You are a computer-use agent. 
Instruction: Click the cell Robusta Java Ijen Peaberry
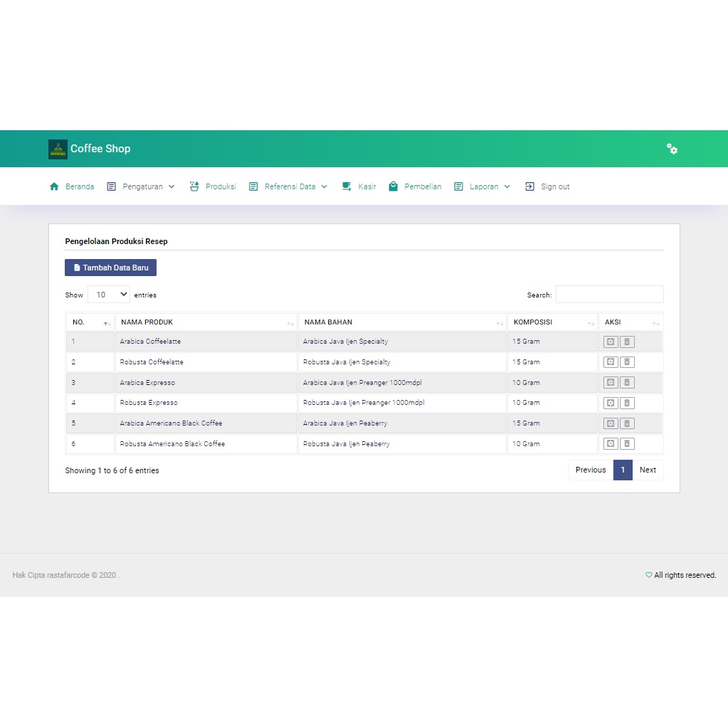click(x=402, y=444)
